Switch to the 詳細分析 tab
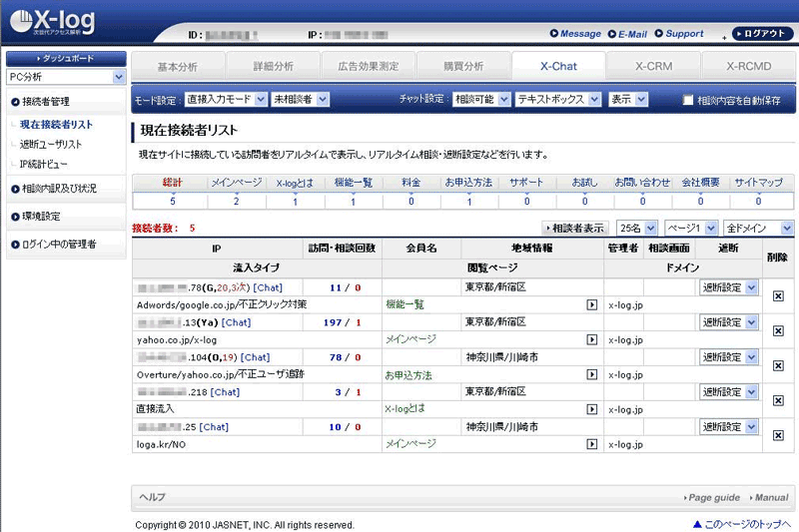Image resolution: width=799 pixels, height=532 pixels. coord(273,67)
